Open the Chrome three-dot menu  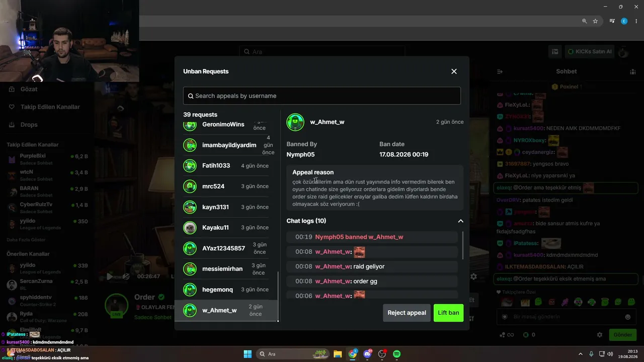point(636,21)
